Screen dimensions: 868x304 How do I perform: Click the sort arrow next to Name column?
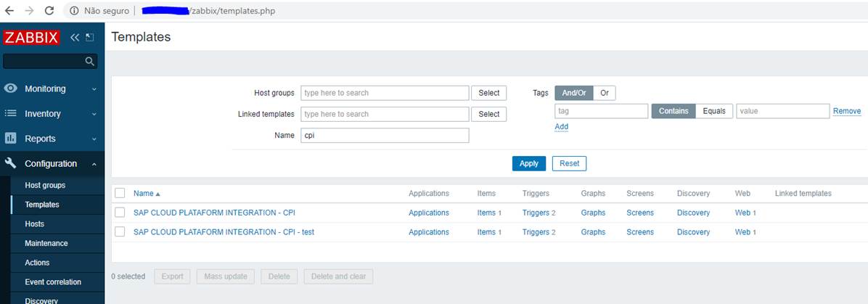pos(157,194)
